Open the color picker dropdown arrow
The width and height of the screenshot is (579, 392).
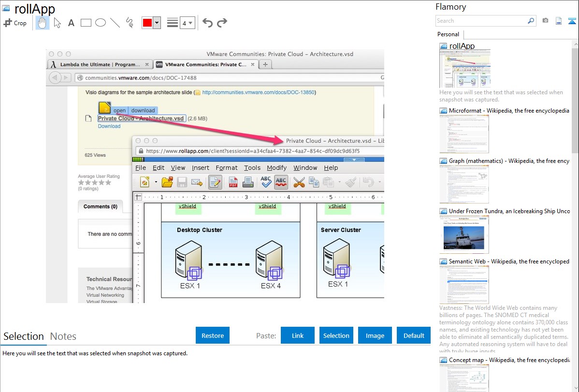tap(157, 23)
